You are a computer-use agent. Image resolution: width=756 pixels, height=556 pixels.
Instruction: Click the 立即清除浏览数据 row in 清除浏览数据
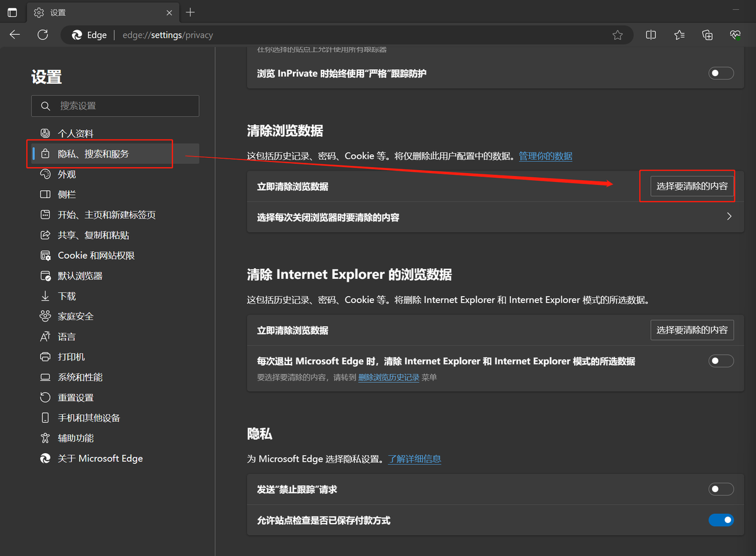(496, 186)
